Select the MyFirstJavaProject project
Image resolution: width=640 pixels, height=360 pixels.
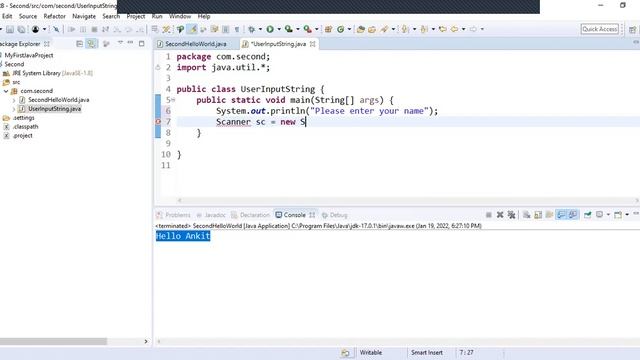point(29,55)
